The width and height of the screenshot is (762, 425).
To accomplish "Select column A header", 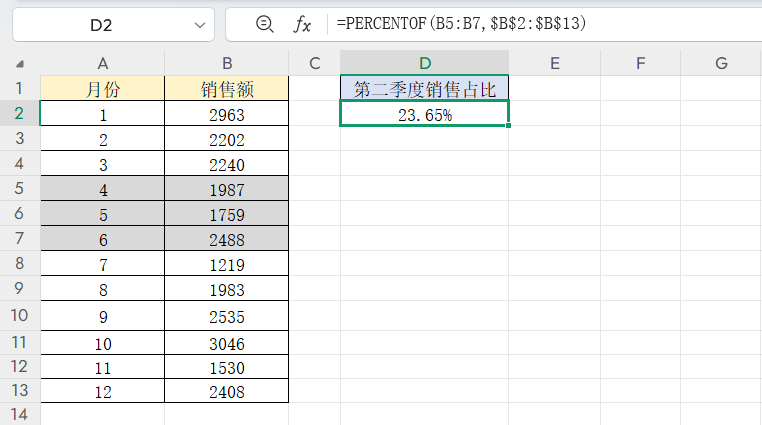I will pos(102,64).
